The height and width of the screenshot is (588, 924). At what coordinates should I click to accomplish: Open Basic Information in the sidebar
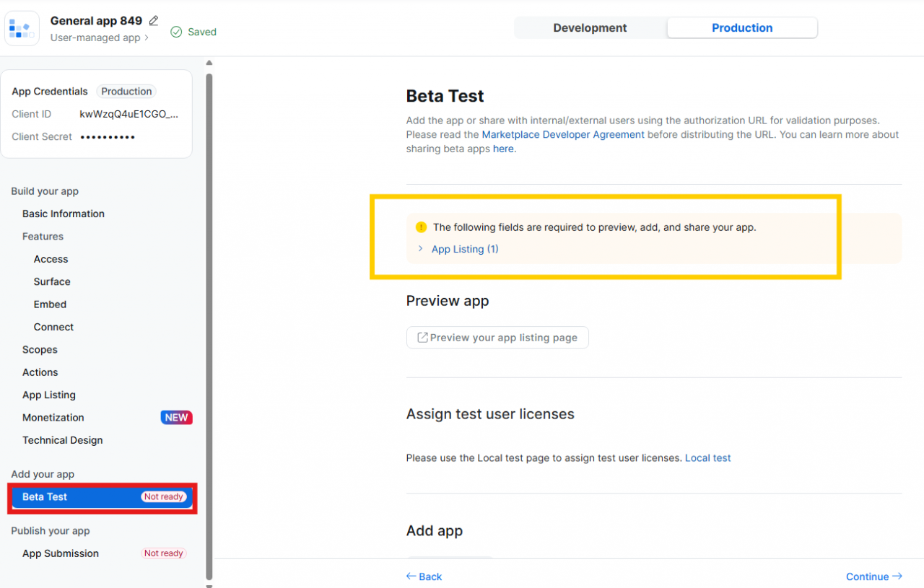(64, 214)
